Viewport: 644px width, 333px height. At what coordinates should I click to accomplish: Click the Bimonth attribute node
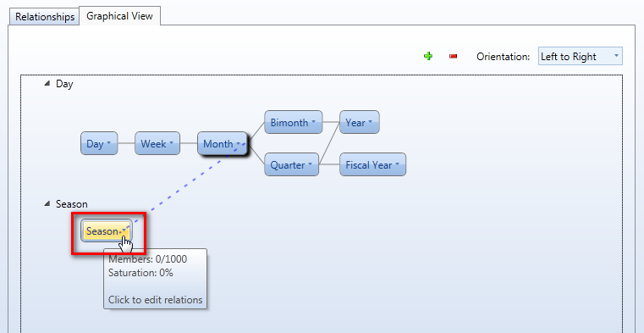(x=294, y=122)
